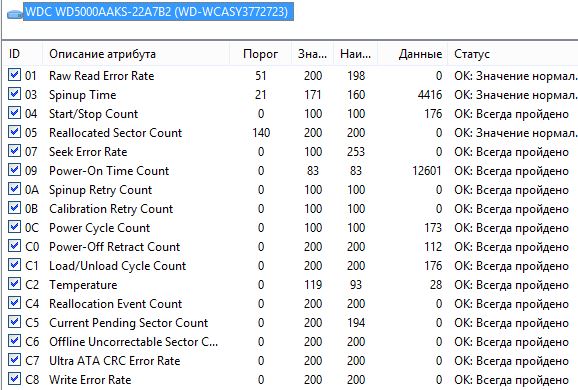
Task: Select the Ultra ATA CRC Error Rate row
Action: 290,361
